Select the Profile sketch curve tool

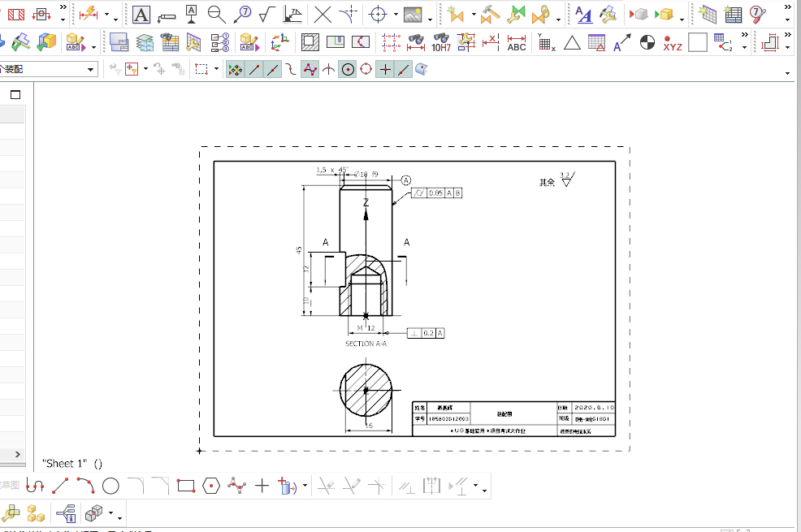click(35, 486)
